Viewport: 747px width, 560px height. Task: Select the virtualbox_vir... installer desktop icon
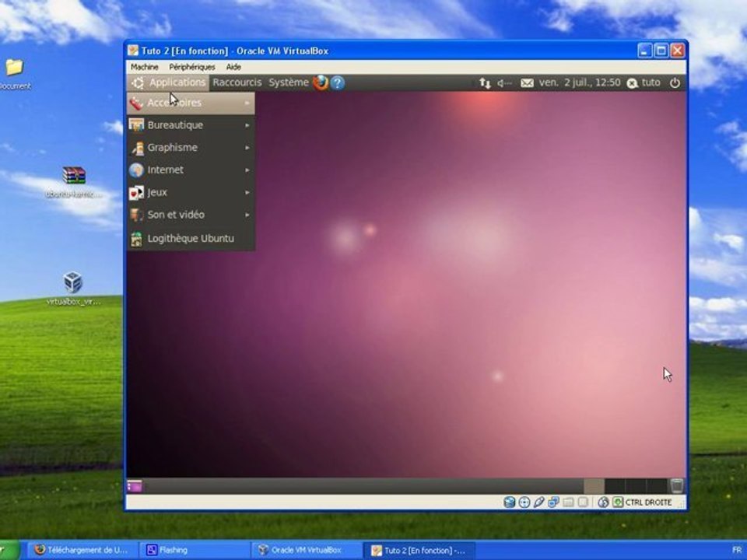click(73, 289)
